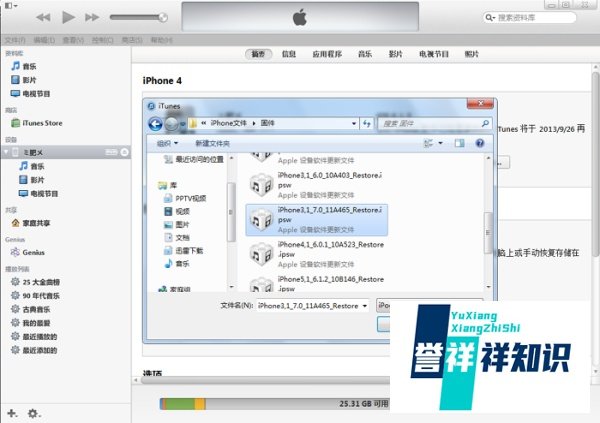The height and width of the screenshot is (423, 600).
Task: Click the dialog back arrow button
Action: (x=155, y=124)
